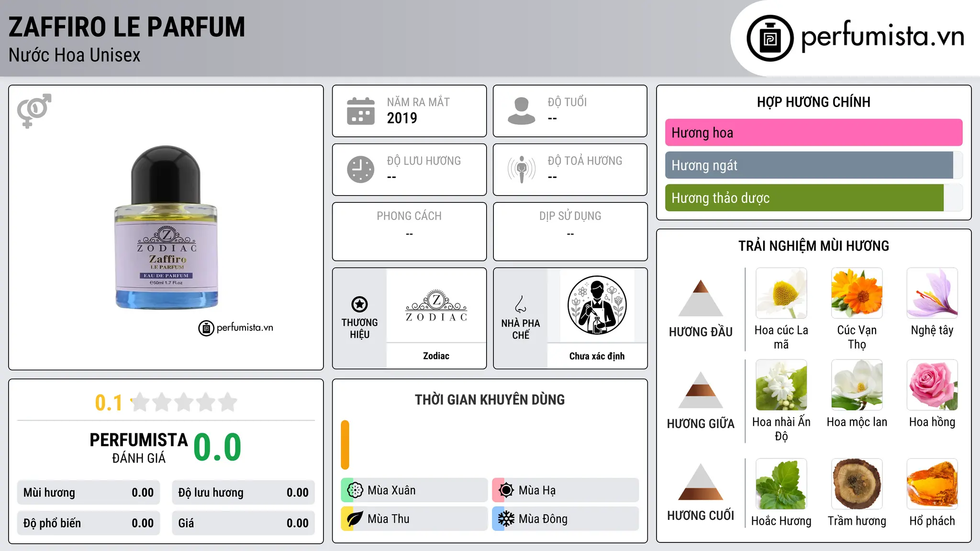Click the Độ lưu hương score row
This screenshot has width=980, height=551.
point(244,493)
